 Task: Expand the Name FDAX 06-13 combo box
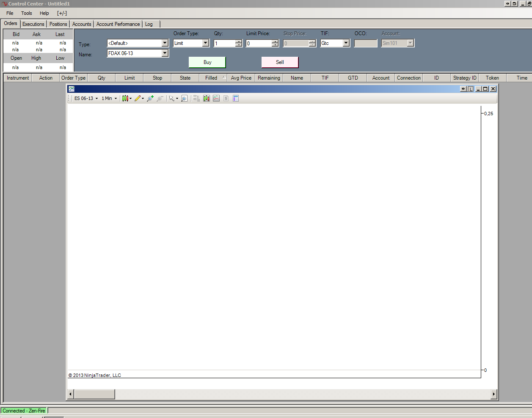pos(165,53)
